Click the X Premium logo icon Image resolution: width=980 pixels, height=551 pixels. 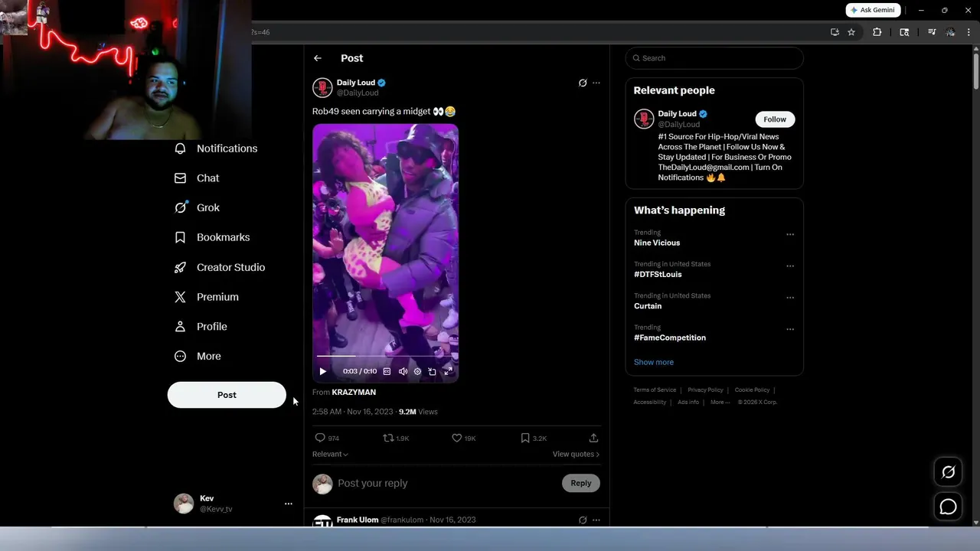tap(180, 297)
